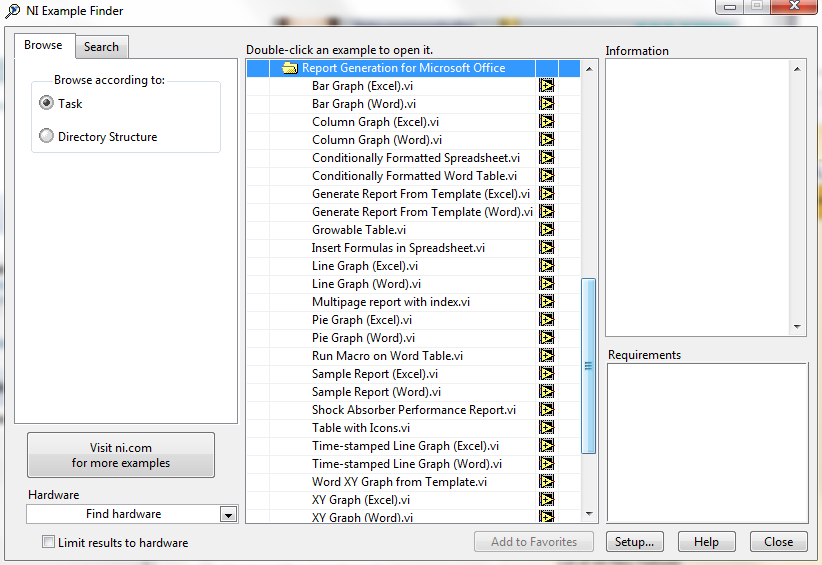
Task: Click the VI icon beside Multipage report with index.vi
Action: [546, 301]
